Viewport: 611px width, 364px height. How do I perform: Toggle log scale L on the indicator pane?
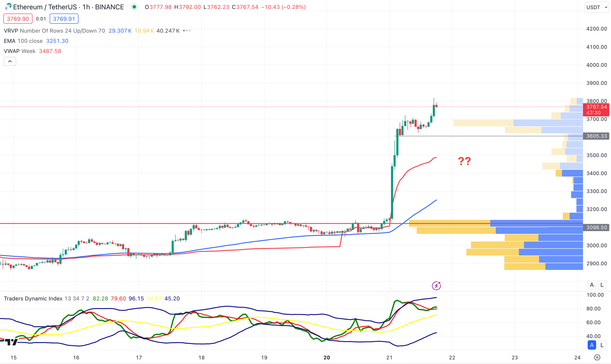click(x=602, y=345)
